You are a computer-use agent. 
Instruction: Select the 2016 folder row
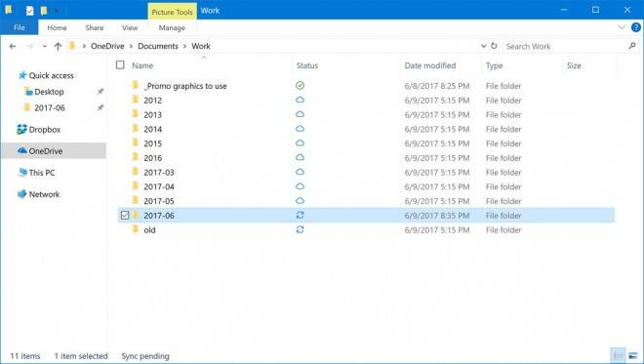point(366,158)
